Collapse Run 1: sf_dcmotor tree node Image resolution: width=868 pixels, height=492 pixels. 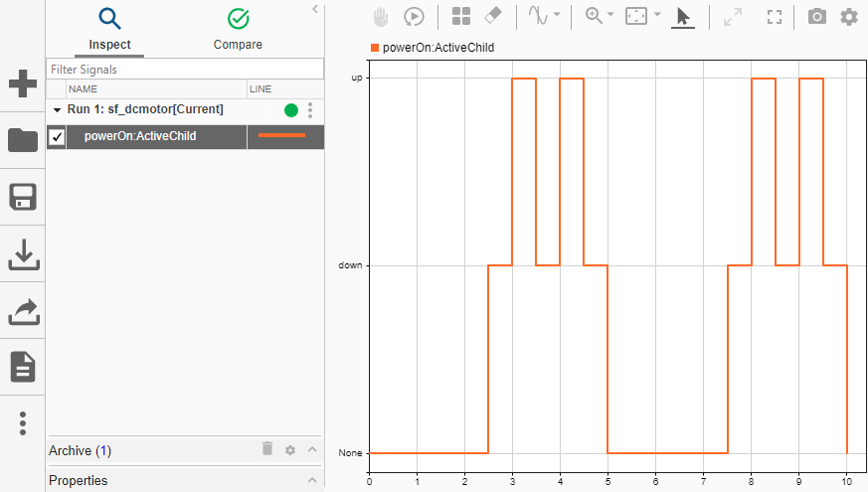coord(57,110)
